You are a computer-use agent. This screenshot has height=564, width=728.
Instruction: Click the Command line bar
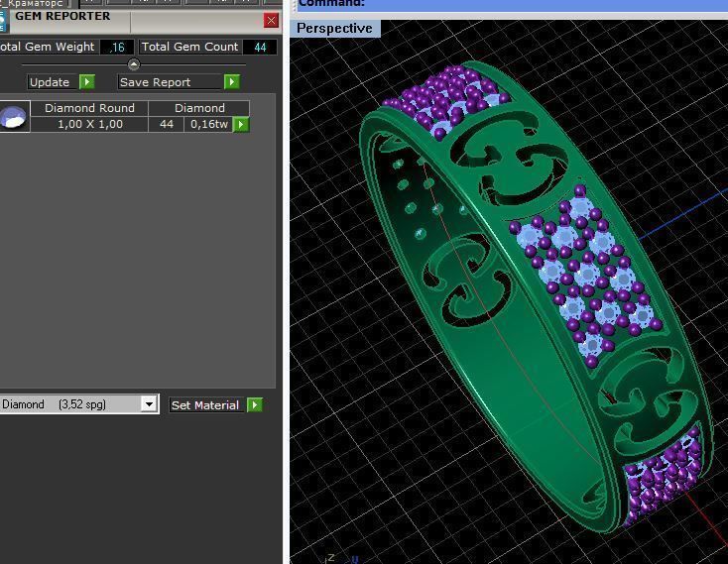[x=511, y=5]
